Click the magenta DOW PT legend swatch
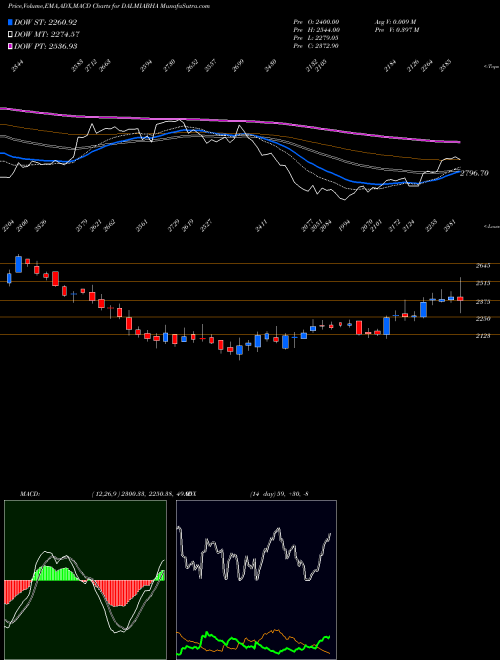Image resolution: width=500 pixels, height=660 pixels. [10, 46]
